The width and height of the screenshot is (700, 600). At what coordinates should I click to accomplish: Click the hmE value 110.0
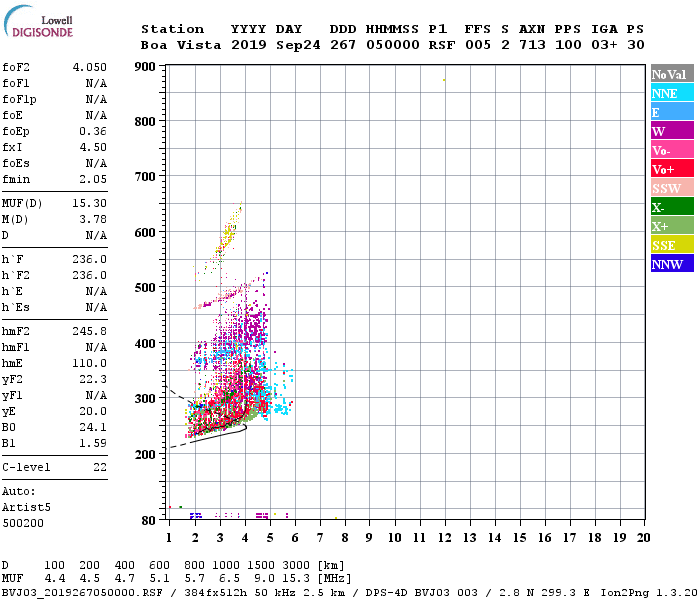(x=90, y=363)
